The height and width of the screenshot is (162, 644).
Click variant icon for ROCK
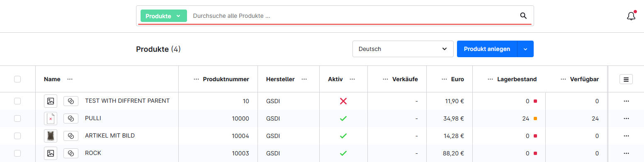coord(71,153)
